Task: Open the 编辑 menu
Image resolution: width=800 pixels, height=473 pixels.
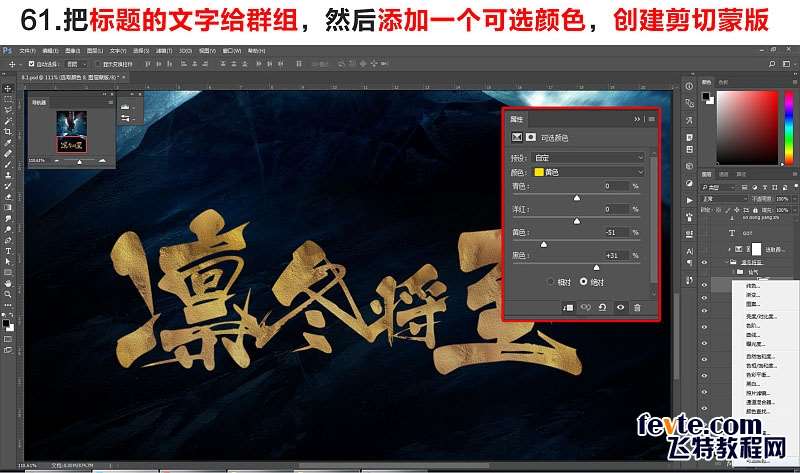Action: click(x=49, y=51)
